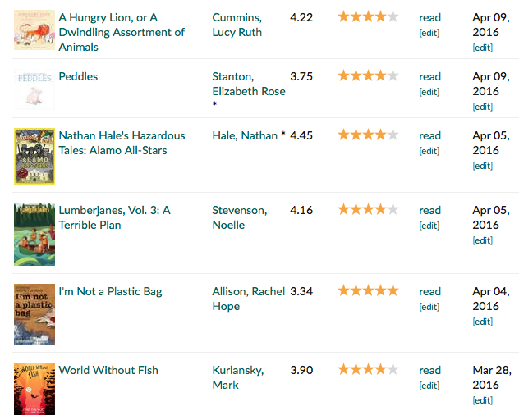Edit shelf status for A Hungry Lion
This screenshot has width=519, height=420.
pos(429,33)
